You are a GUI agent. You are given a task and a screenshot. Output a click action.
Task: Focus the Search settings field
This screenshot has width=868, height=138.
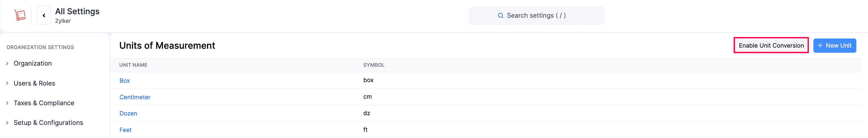point(536,15)
